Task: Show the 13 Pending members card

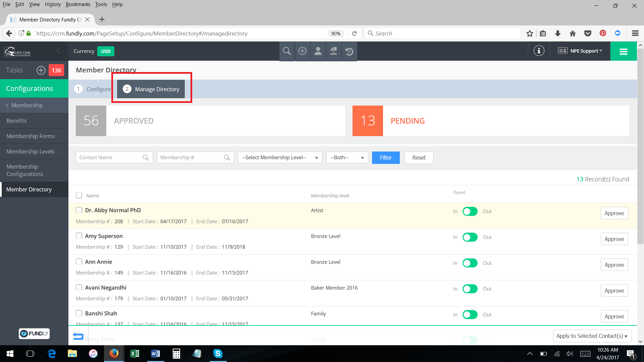Action: pyautogui.click(x=491, y=121)
